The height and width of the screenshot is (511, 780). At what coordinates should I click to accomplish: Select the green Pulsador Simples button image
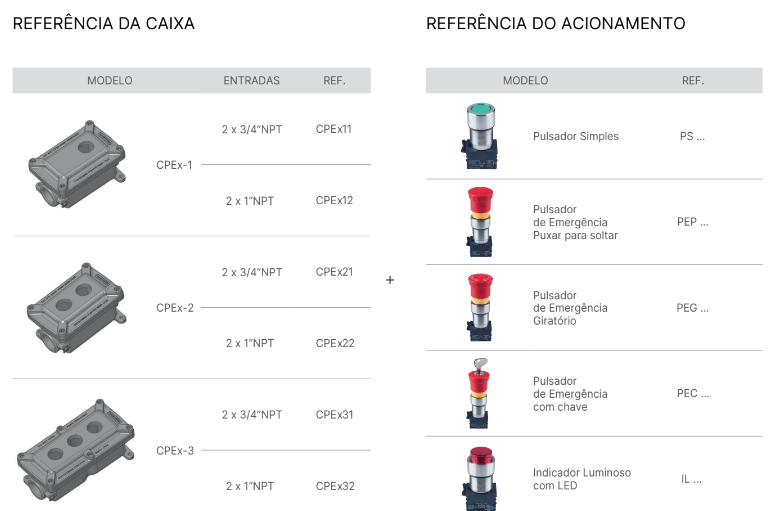481,136
